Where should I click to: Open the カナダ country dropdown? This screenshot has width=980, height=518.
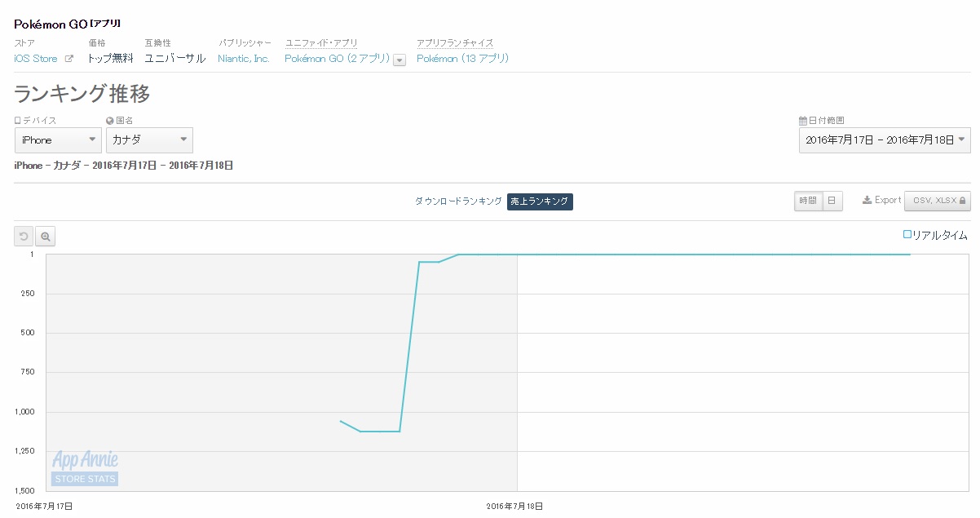pos(149,140)
